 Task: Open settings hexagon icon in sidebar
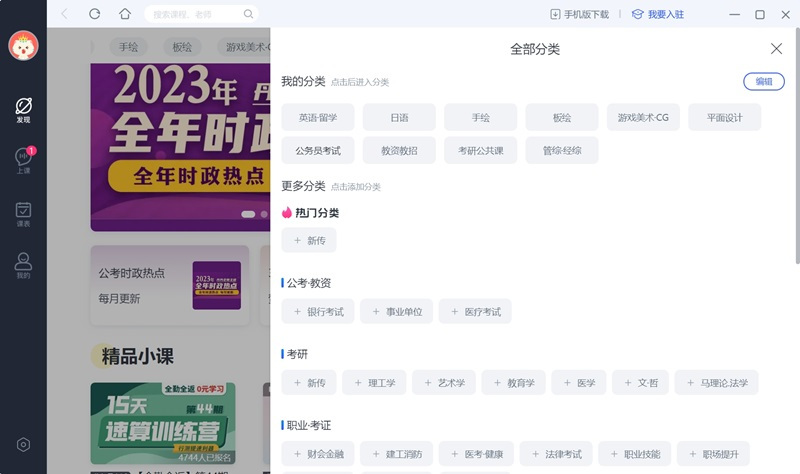[x=23, y=445]
